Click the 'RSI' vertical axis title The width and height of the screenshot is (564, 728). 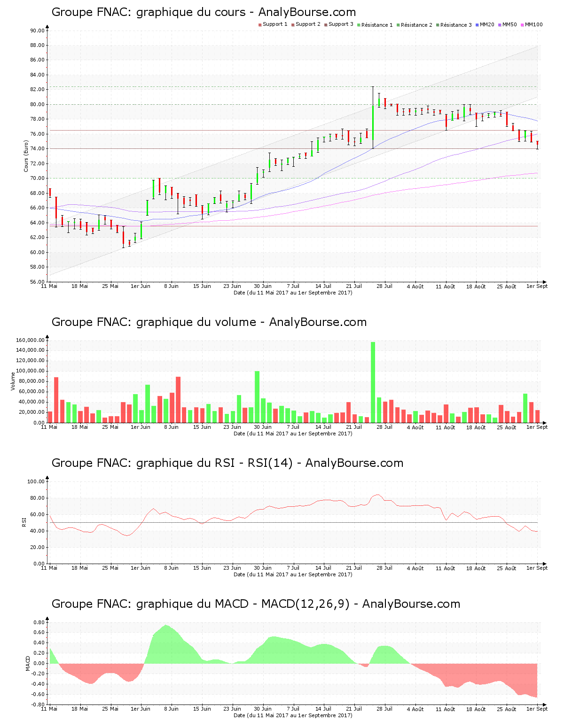click(x=24, y=522)
